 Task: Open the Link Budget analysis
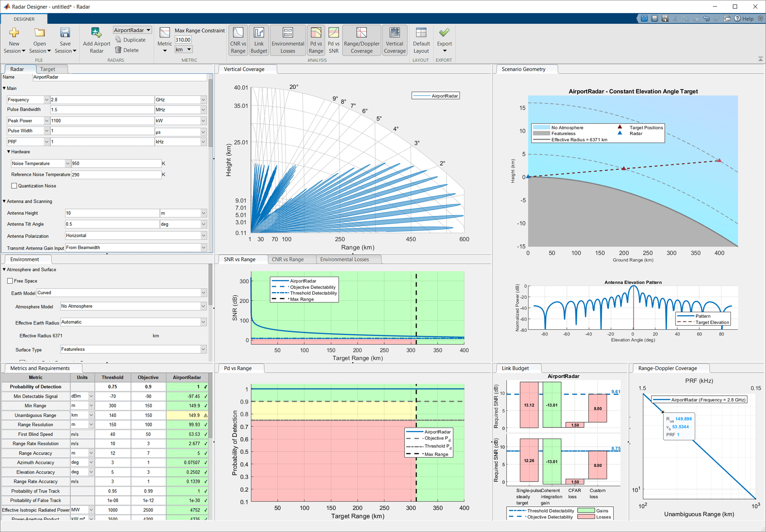(259, 41)
